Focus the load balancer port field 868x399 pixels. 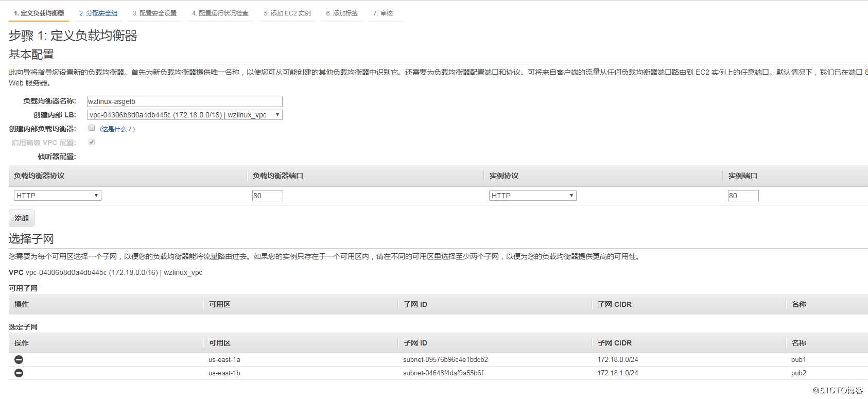click(268, 196)
